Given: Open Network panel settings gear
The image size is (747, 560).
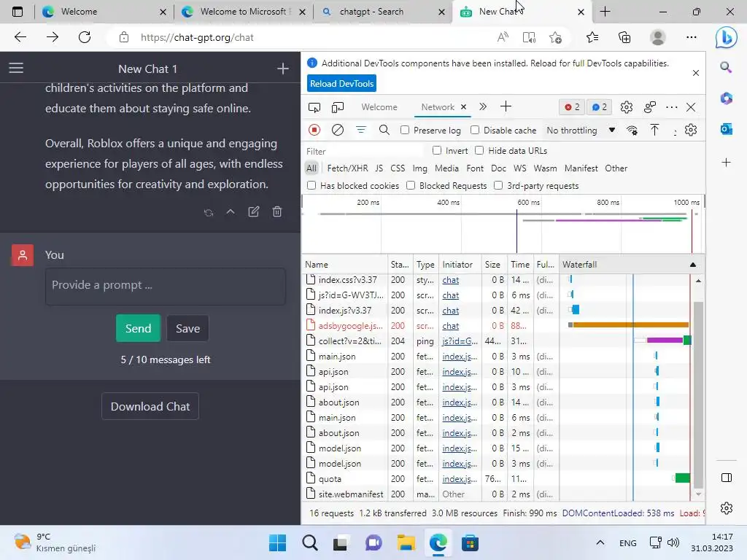Looking at the screenshot, I should (691, 130).
